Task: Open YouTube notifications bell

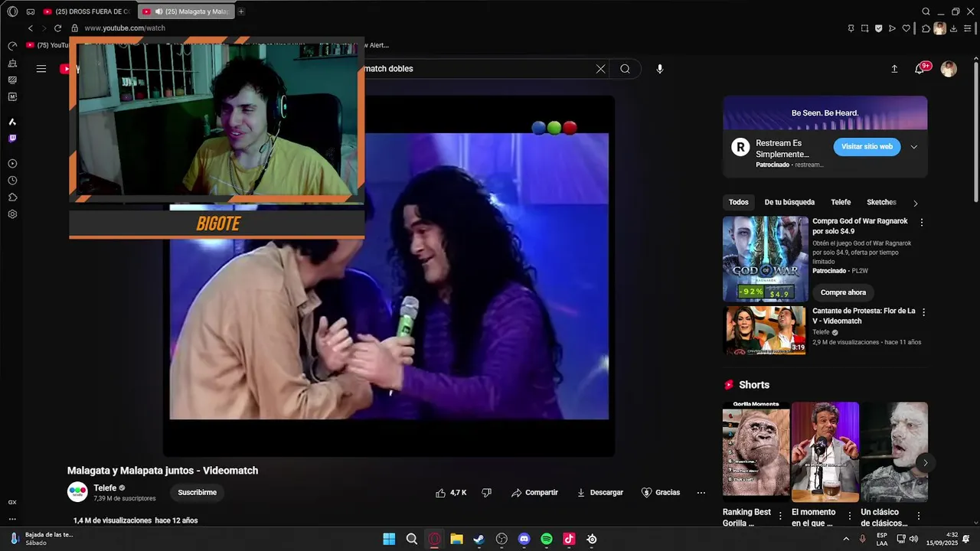Action: point(920,69)
